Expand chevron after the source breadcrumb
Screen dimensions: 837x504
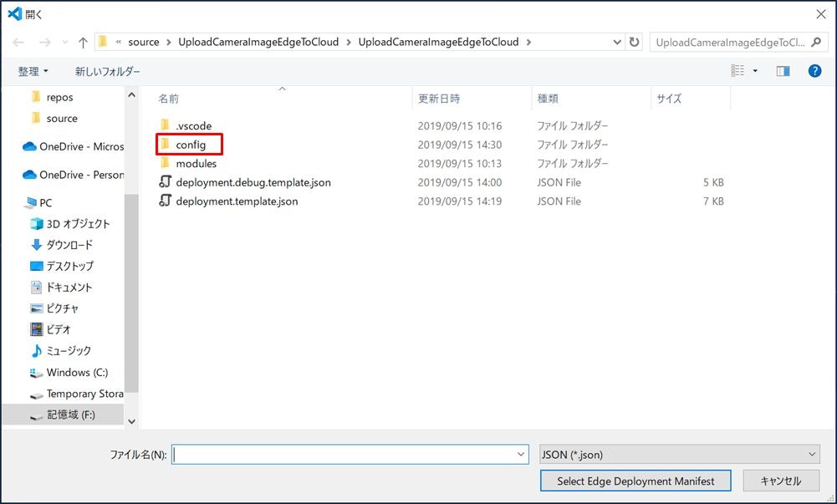click(x=169, y=42)
